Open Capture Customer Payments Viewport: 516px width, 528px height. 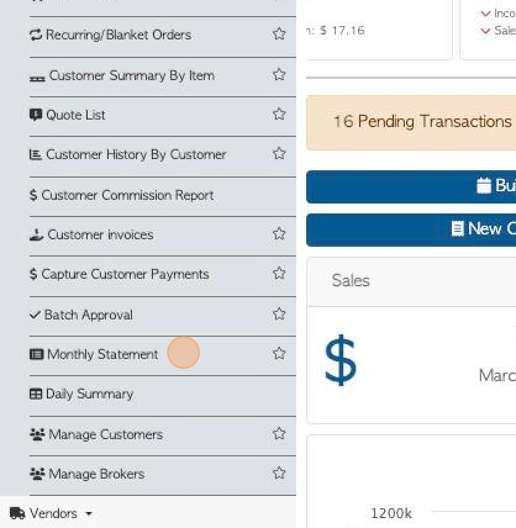pyautogui.click(x=120, y=274)
